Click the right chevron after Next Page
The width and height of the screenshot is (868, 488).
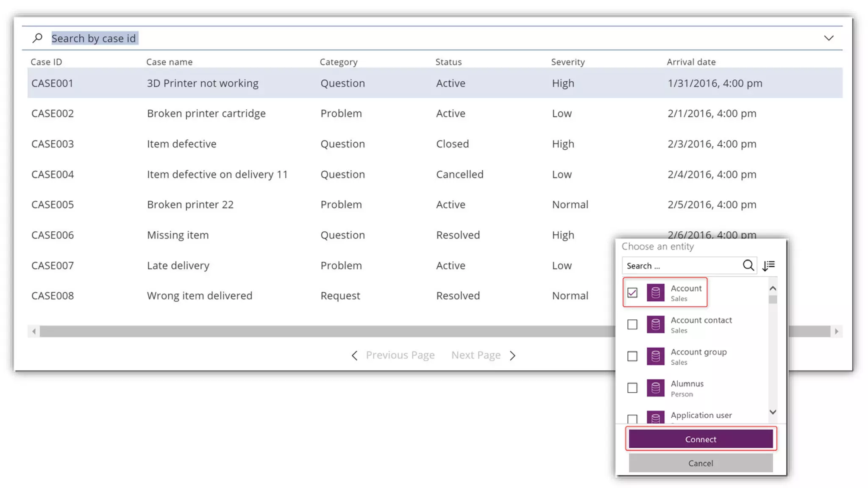click(x=513, y=355)
